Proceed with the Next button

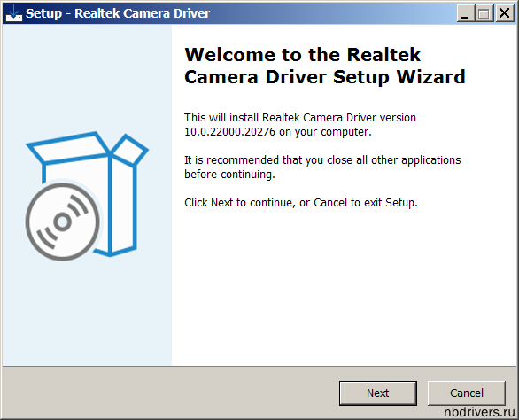coord(377,393)
